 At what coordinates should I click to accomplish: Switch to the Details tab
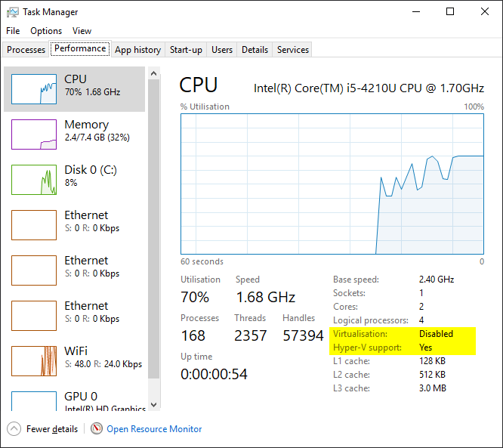point(255,50)
